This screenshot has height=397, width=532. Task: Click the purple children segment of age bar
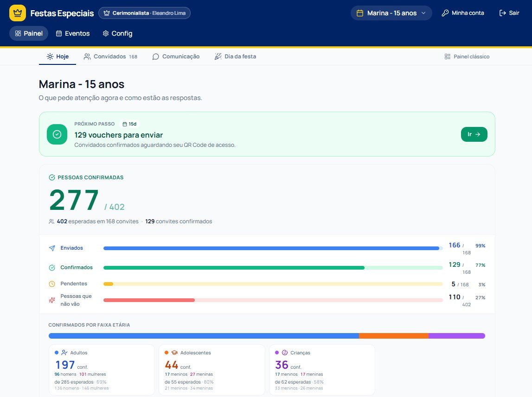[457, 336]
